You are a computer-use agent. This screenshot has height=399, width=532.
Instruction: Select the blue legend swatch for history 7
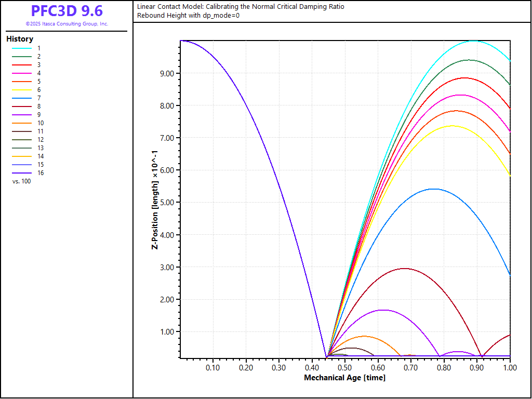(22, 98)
